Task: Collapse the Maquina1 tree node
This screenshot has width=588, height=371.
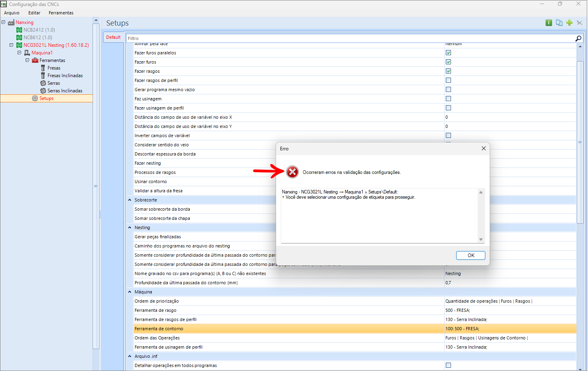Action: [19, 53]
